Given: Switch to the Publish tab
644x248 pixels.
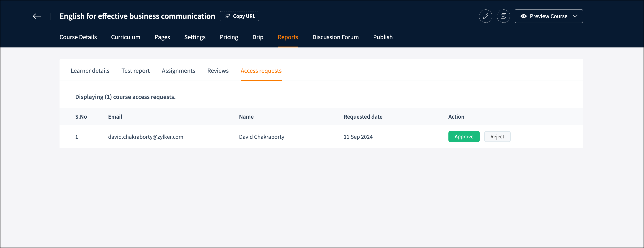Looking at the screenshot, I should point(382,37).
